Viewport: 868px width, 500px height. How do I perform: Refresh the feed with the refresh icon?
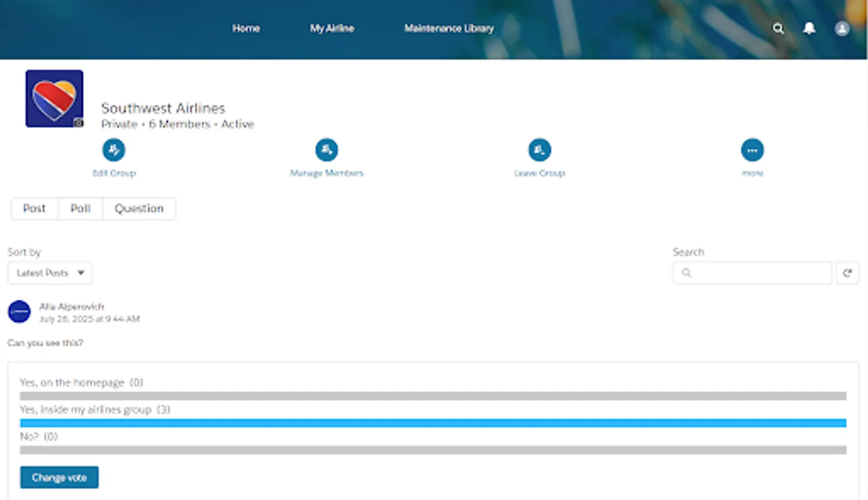847,273
